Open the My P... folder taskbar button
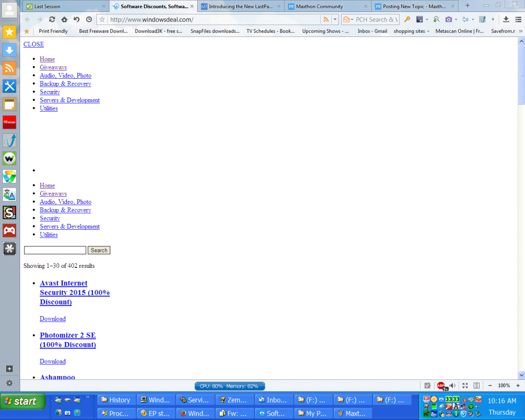 click(313, 413)
